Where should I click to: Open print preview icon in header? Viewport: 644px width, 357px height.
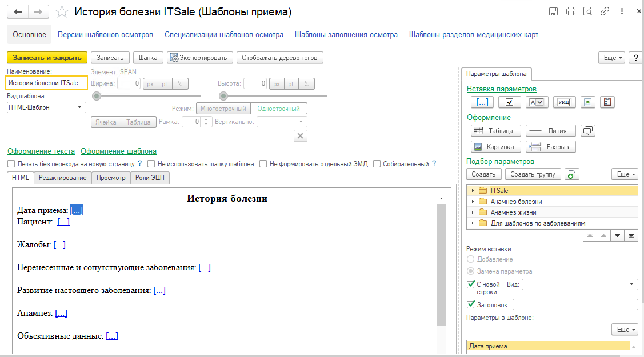pos(588,11)
